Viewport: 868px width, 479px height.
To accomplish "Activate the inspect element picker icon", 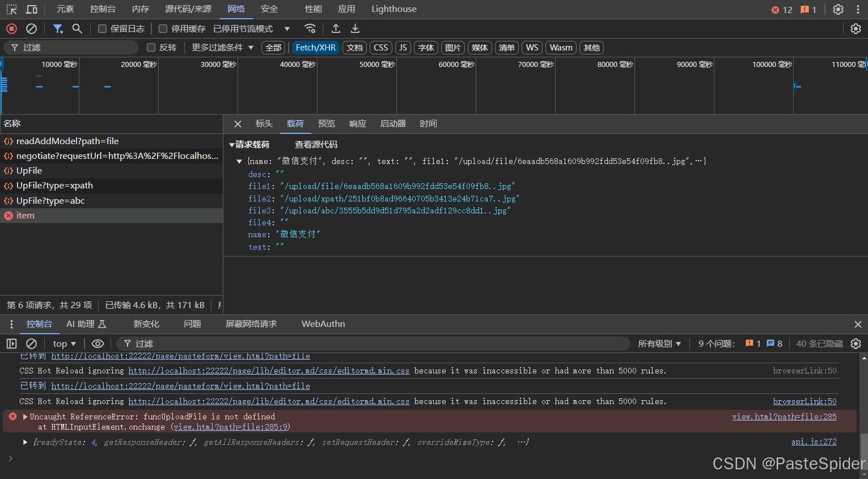I will click(11, 9).
